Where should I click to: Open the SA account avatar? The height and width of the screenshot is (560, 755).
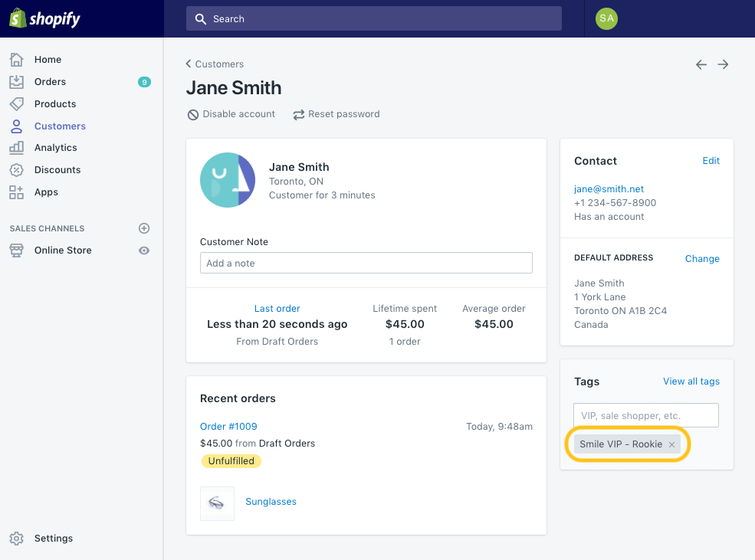[606, 18]
